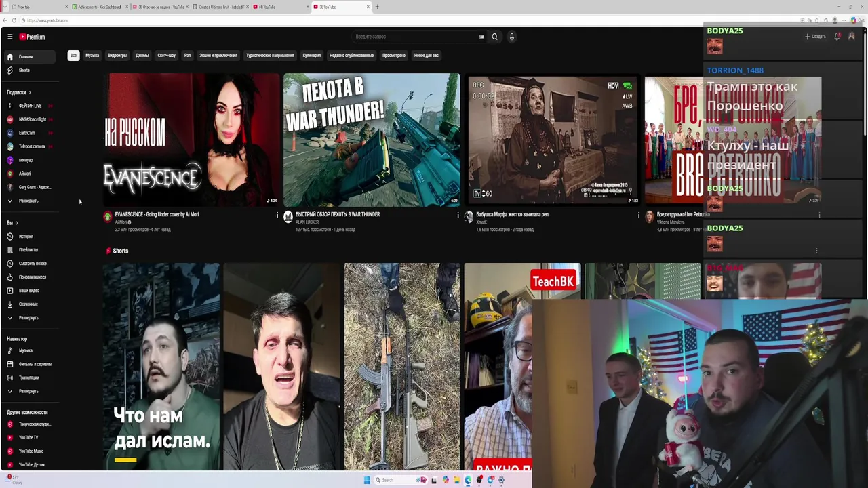The height and width of the screenshot is (488, 868).
Task: Open options menu for Бабушка Марфа video
Action: click(638, 215)
